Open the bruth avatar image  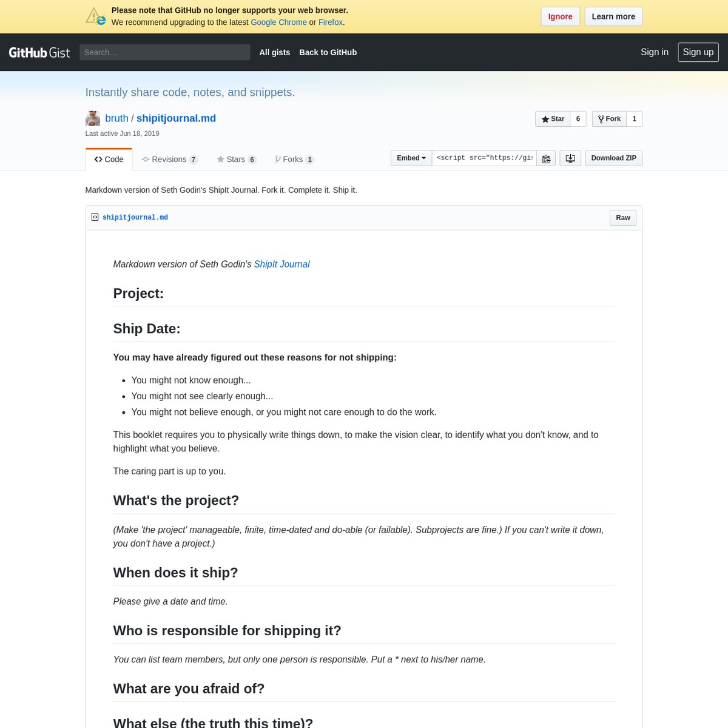coord(92,118)
